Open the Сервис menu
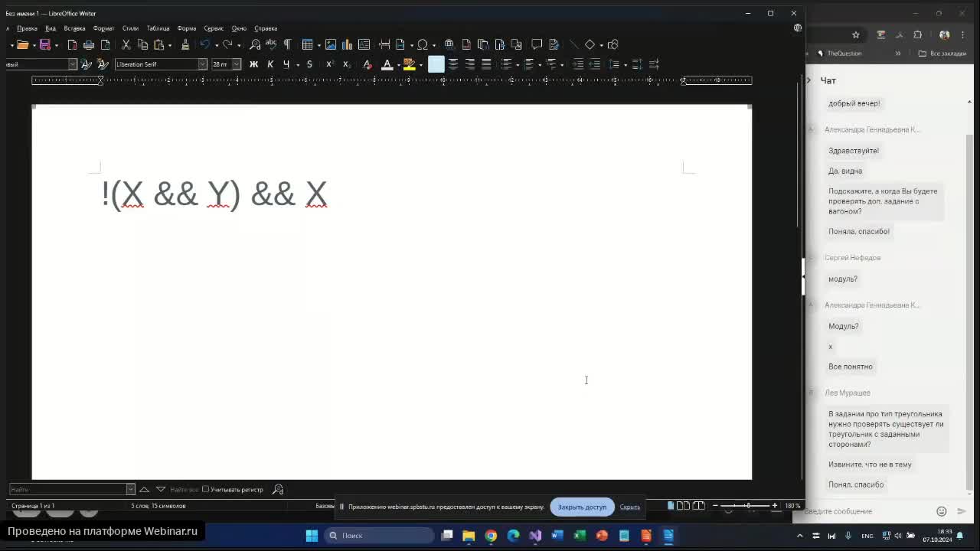Screen dimensions: 980x551 click(214, 28)
